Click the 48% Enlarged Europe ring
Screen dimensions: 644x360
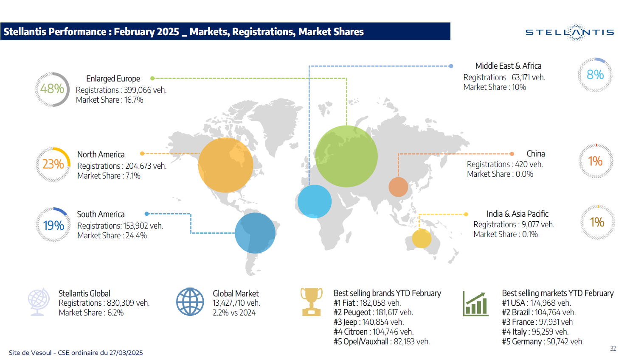(52, 89)
